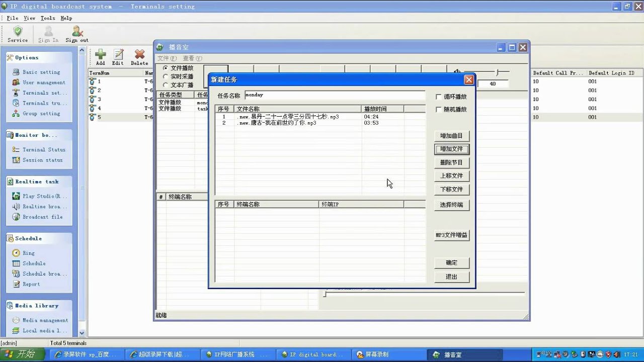Click the 增加文件 button

pos(452,149)
